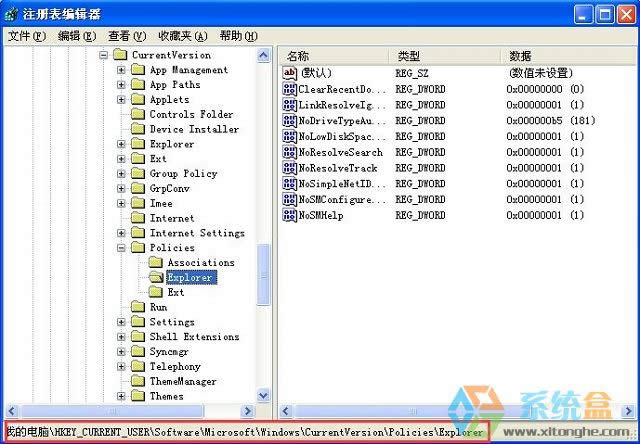Click the tree pane vertical scrollbar thumb

tap(264, 274)
